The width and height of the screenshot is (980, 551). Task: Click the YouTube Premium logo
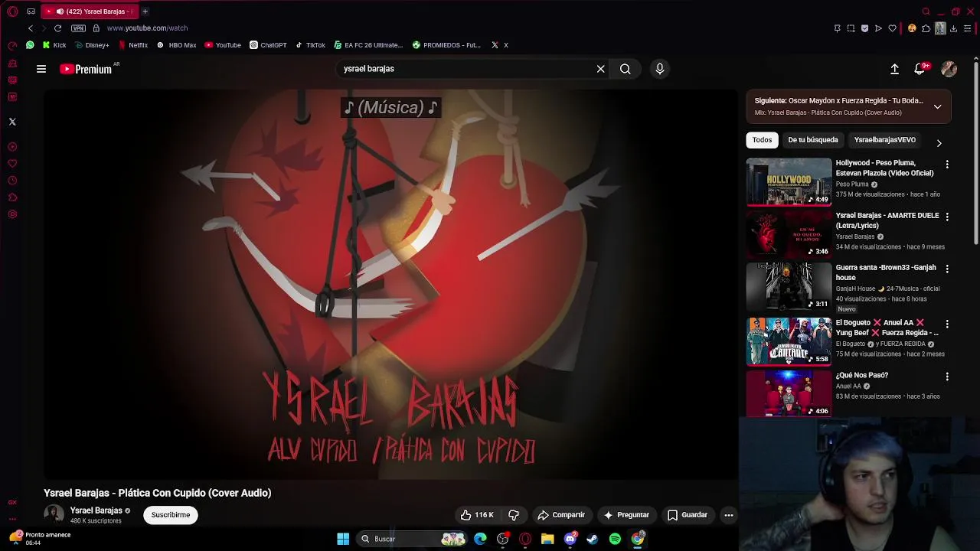pos(86,69)
